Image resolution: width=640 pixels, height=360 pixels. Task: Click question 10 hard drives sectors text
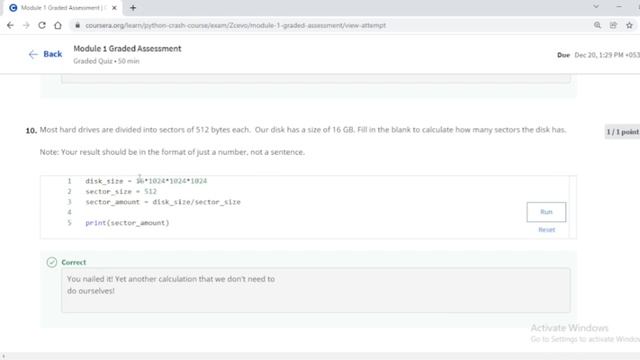click(x=303, y=130)
